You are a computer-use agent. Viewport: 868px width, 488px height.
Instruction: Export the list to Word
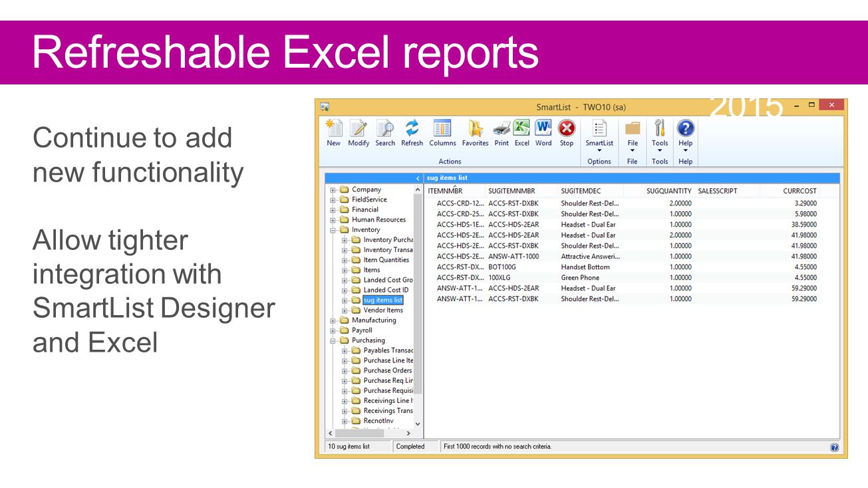[x=543, y=133]
